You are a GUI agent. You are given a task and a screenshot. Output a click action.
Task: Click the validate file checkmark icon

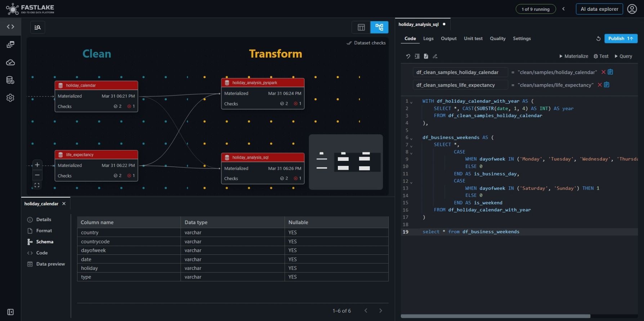pos(426,56)
